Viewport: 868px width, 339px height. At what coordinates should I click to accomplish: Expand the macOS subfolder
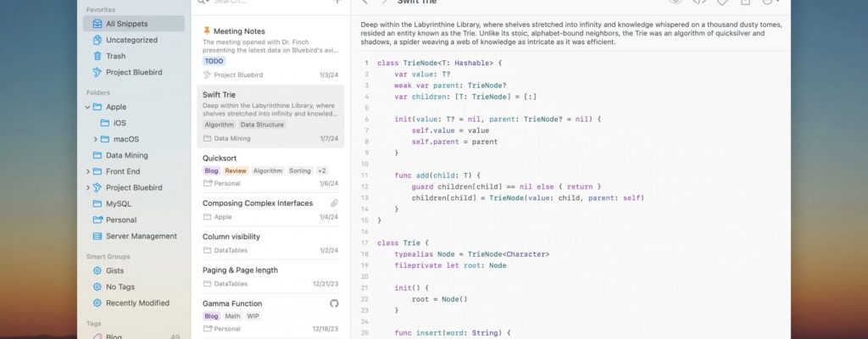95,139
